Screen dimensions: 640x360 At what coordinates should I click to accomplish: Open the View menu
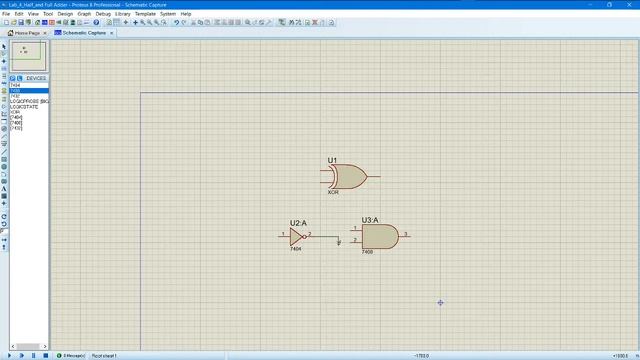pos(33,14)
